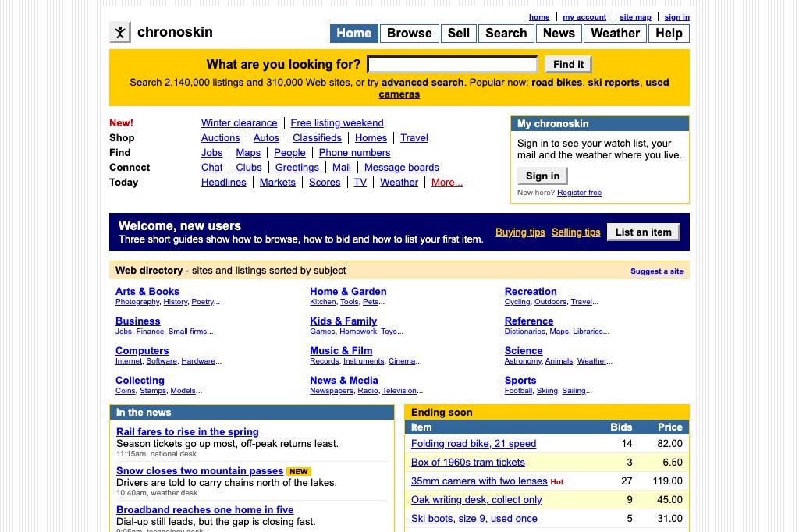The width and height of the screenshot is (799, 532).
Task: Click the chronoskin logo icon
Action: pos(120,32)
